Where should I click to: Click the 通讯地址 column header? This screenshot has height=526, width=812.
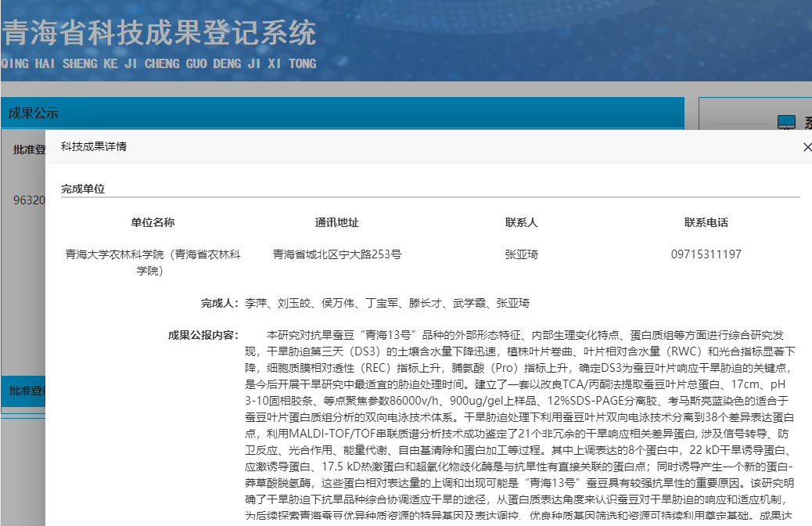[337, 222]
